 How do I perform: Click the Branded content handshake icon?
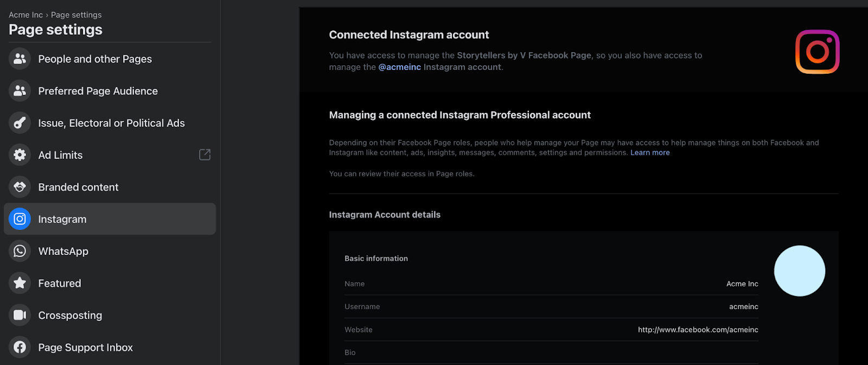20,187
